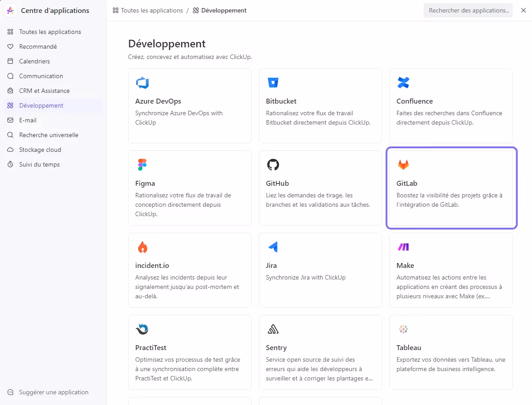
Task: Open the Calendriers category
Action: [x=34, y=61]
